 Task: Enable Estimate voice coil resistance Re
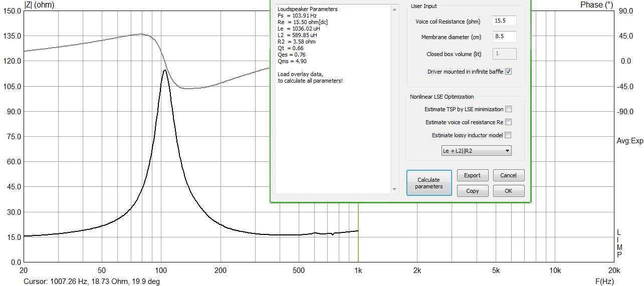508,122
